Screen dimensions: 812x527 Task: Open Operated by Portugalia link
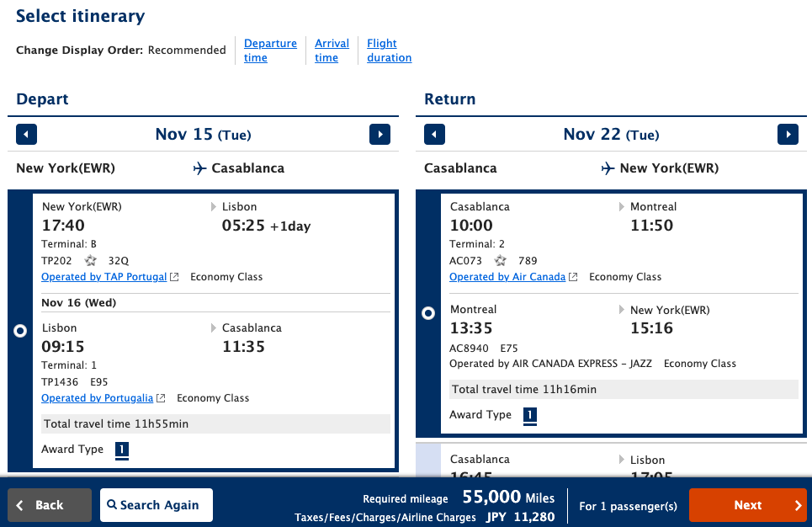(x=98, y=398)
